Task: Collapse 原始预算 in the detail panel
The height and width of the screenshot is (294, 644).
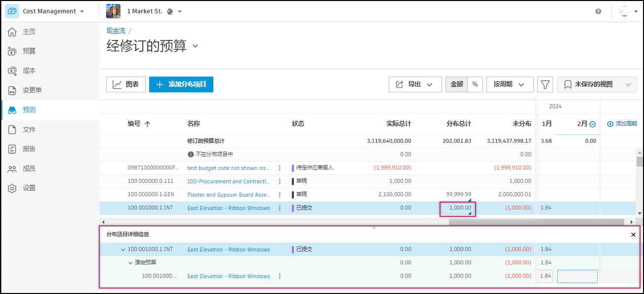Action: click(130, 262)
